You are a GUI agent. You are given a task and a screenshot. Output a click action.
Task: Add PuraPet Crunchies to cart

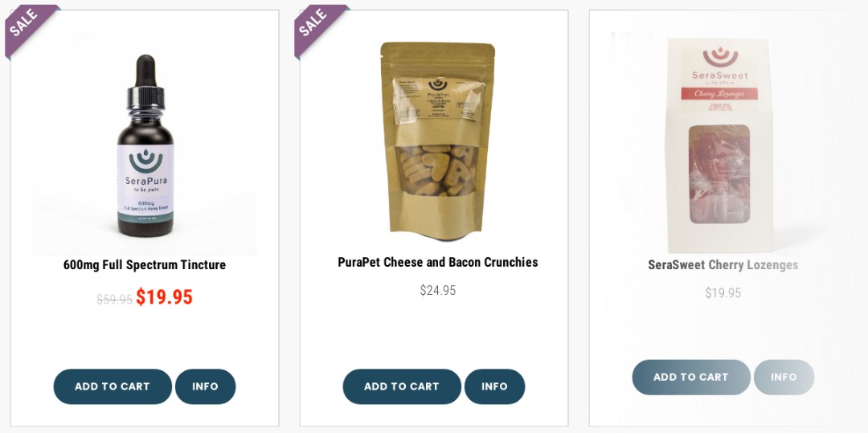(402, 386)
